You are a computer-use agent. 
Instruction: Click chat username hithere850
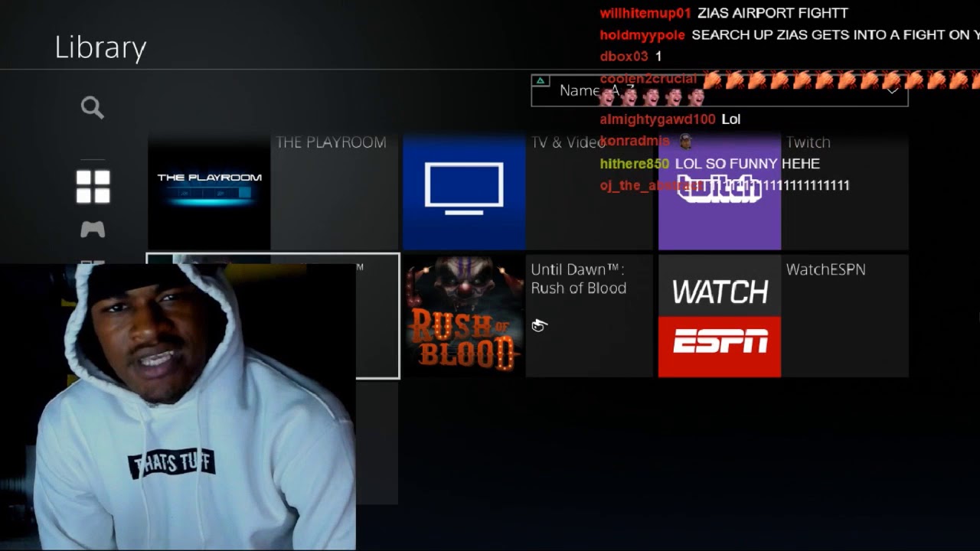coord(635,163)
